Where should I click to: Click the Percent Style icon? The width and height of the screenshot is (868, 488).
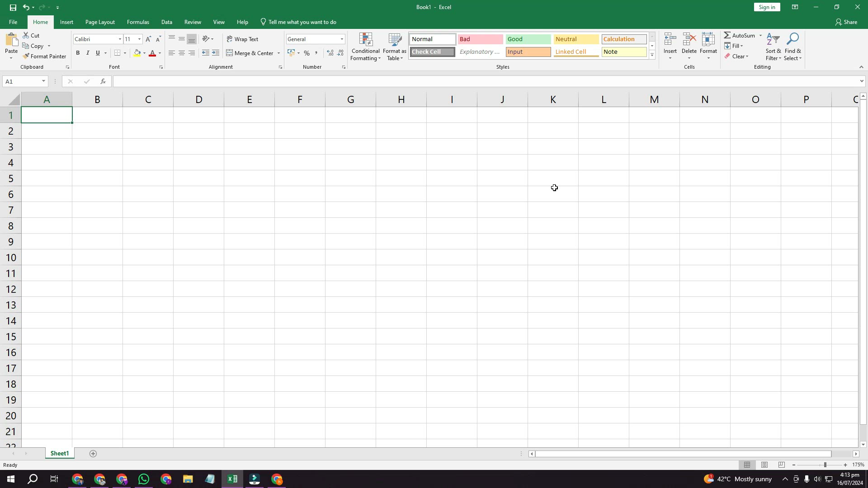click(x=307, y=53)
